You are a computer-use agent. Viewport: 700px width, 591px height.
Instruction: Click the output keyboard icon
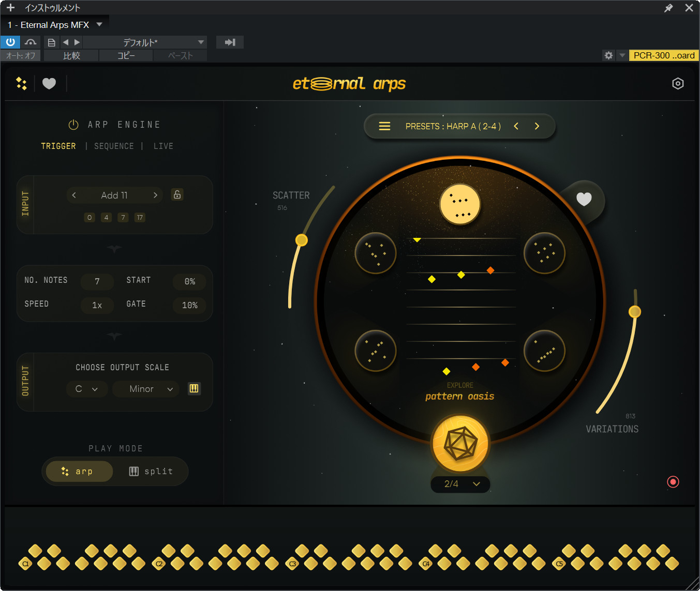pos(194,388)
